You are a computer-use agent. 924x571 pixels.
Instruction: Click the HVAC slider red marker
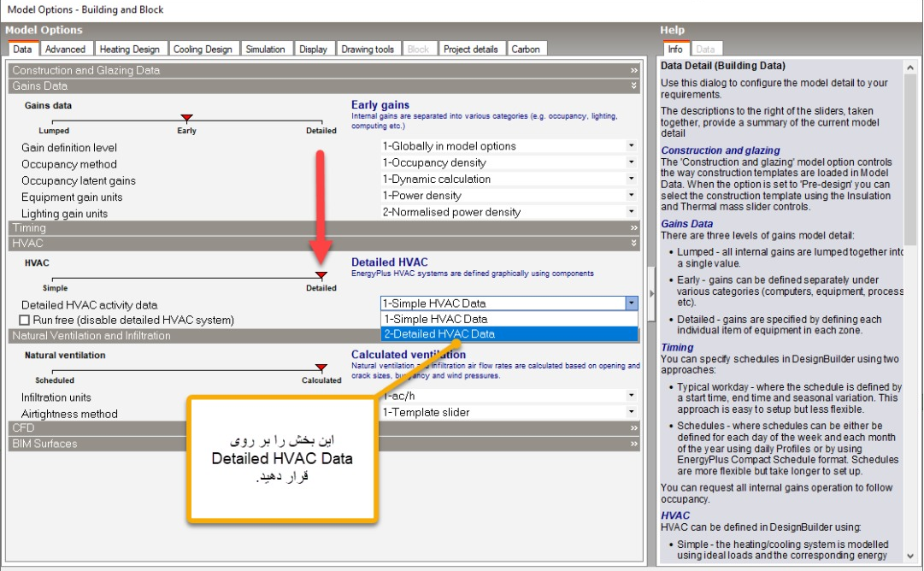coord(321,275)
